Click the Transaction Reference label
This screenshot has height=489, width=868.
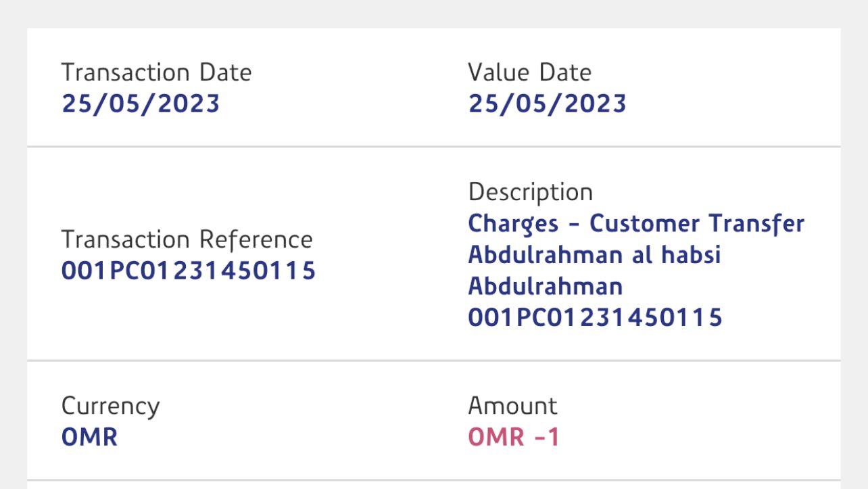click(x=187, y=239)
